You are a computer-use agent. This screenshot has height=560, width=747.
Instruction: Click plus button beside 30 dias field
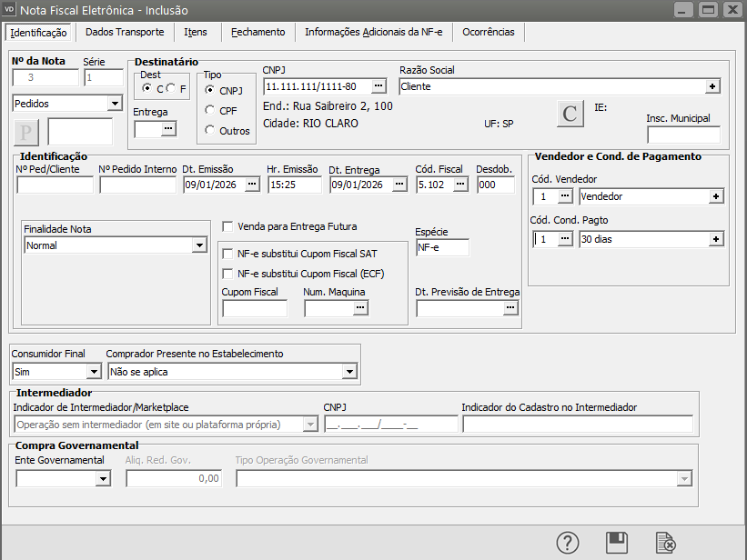[717, 239]
